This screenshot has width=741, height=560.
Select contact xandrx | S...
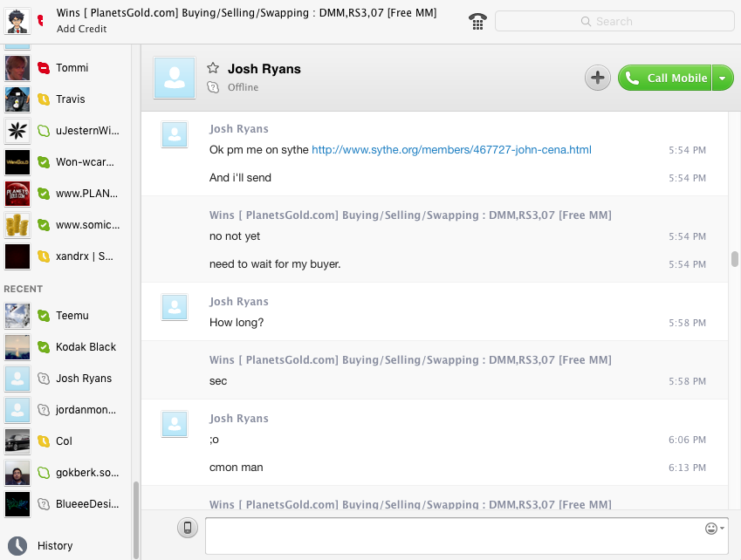65,256
